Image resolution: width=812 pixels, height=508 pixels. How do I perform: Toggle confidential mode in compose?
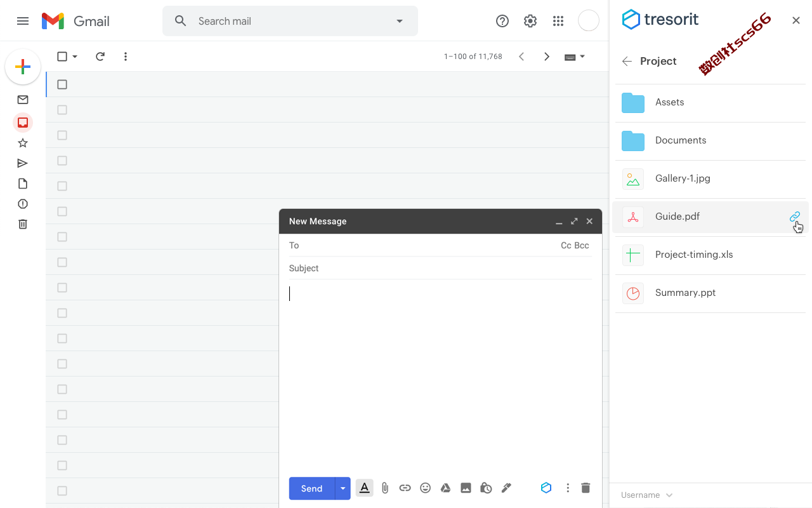(x=486, y=488)
